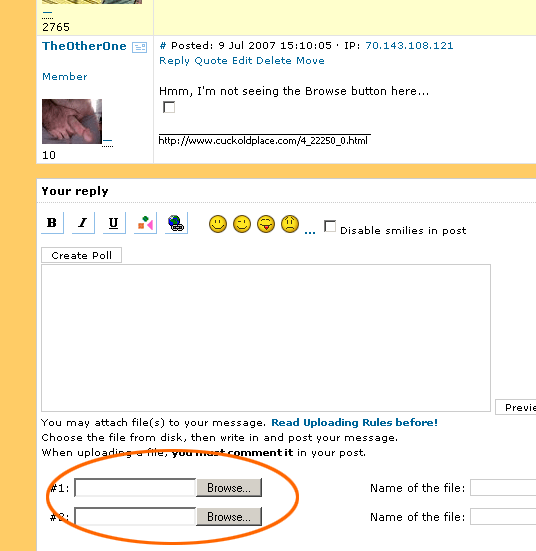Insert a hyperlink using the globe icon
The image size is (536, 551).
176,223
